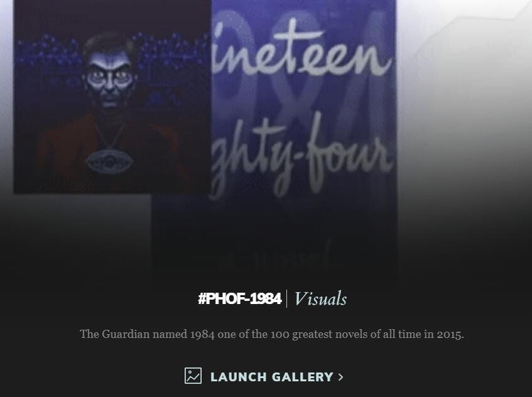
Task: Click the gallery picture icon
Action: [x=193, y=376]
